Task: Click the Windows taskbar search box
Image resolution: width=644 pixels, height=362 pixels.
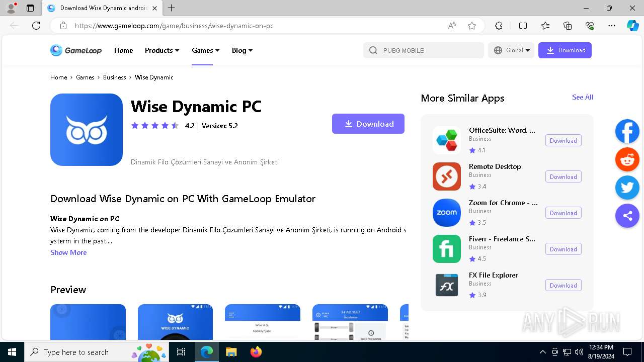Action: [x=96, y=352]
